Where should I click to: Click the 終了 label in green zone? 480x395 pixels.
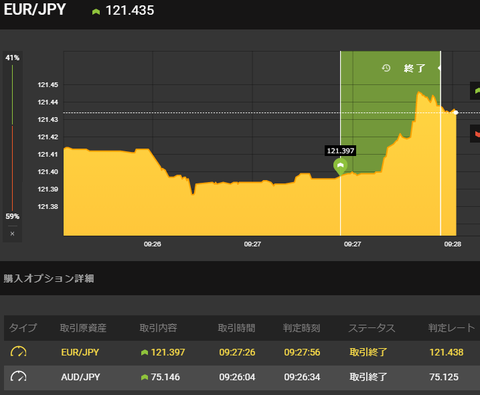pos(414,68)
